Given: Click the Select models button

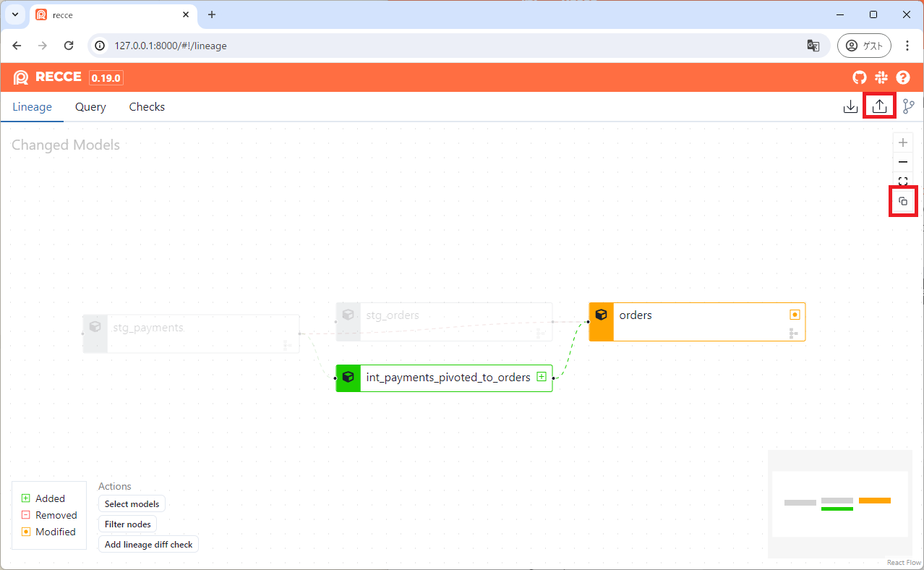Looking at the screenshot, I should [132, 504].
